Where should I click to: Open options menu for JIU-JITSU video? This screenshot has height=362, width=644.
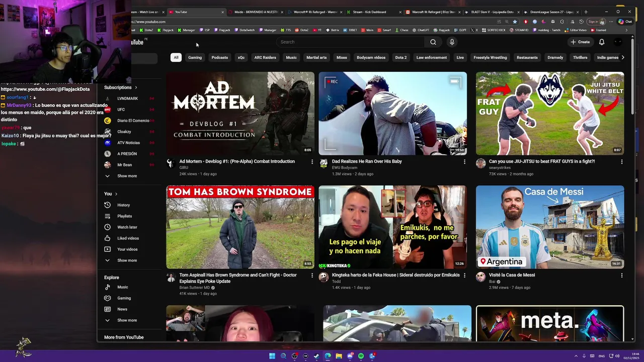pyautogui.click(x=621, y=162)
